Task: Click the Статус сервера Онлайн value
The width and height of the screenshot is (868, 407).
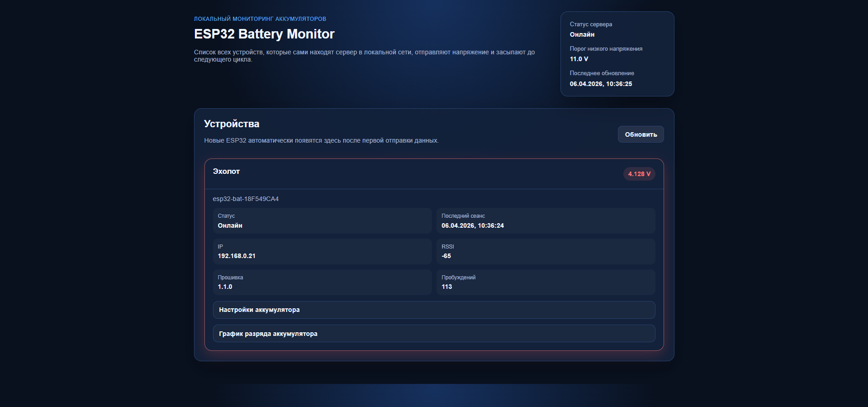Action: coord(582,34)
